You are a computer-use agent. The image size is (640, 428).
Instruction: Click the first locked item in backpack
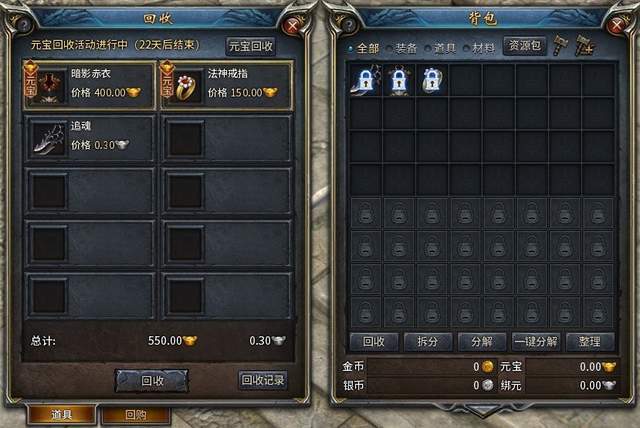(365, 80)
